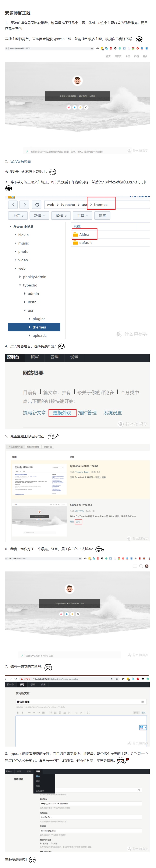Open the 操作 dropdown button
The height and width of the screenshot is (868, 156).
(x=61, y=216)
